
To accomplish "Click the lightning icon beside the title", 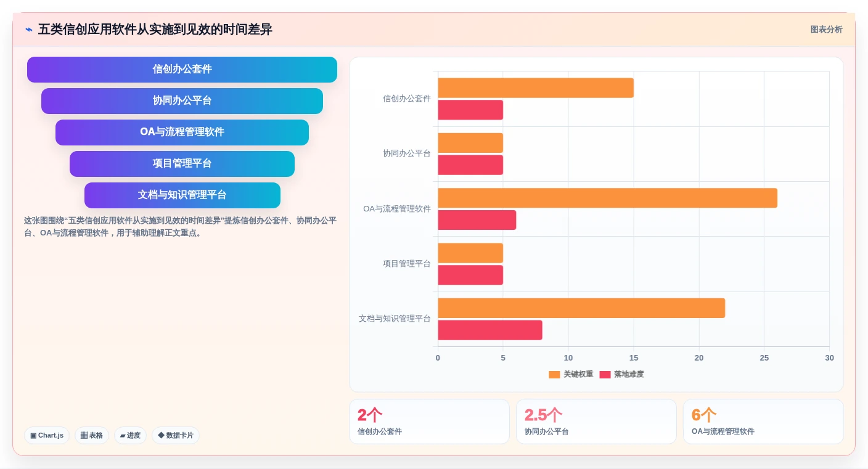I will (x=29, y=30).
